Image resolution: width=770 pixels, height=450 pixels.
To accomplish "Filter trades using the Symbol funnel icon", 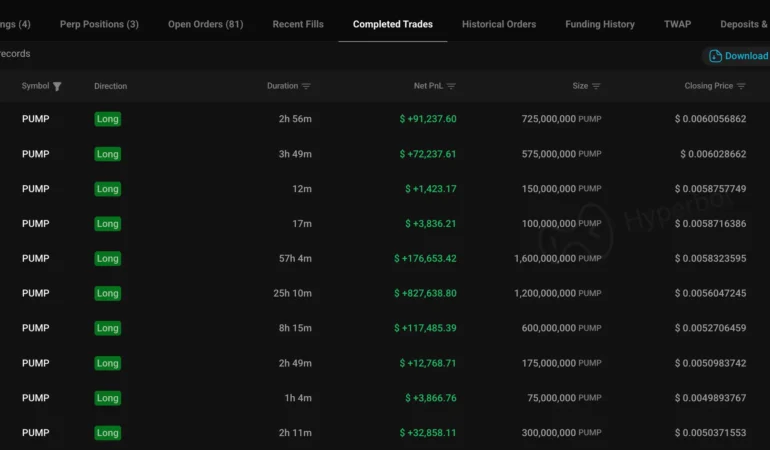I will click(x=57, y=86).
